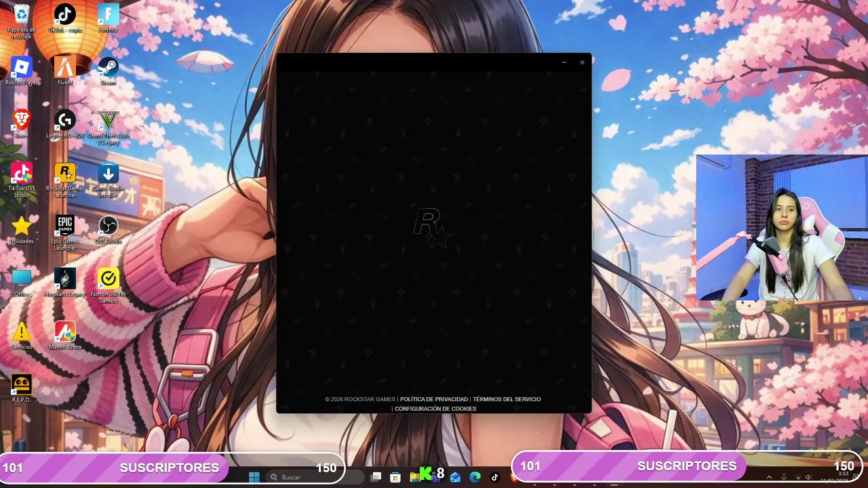The height and width of the screenshot is (488, 868).
Task: Select the Camo Studio Installer icon
Action: (x=108, y=180)
